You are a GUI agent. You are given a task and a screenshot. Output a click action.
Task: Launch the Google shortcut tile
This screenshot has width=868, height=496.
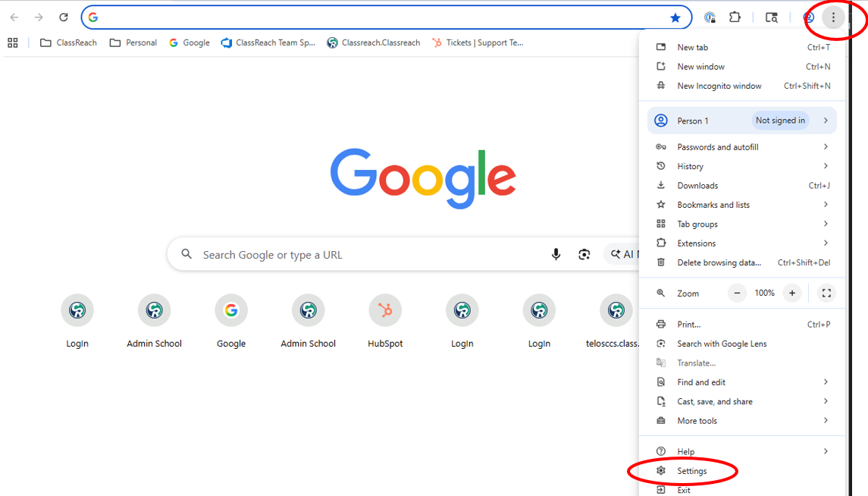point(231,310)
